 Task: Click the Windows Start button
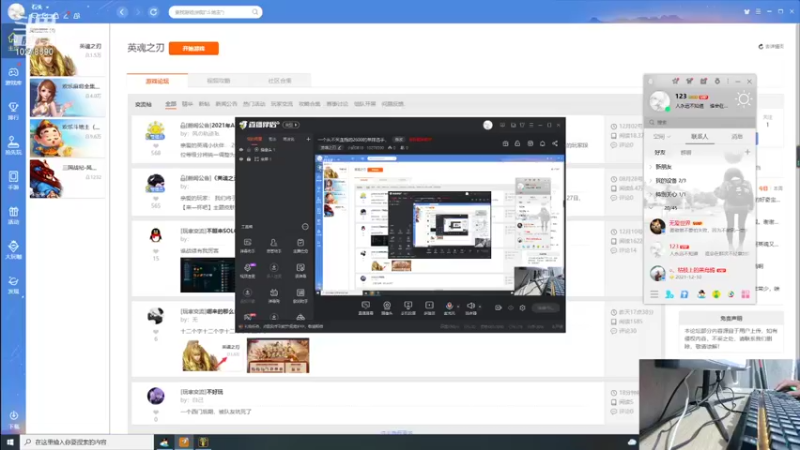(10, 442)
